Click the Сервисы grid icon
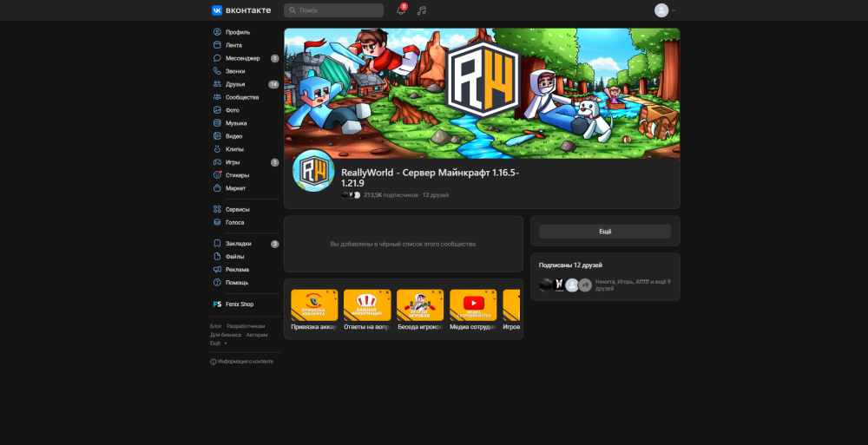This screenshot has width=868, height=445. pyautogui.click(x=217, y=209)
